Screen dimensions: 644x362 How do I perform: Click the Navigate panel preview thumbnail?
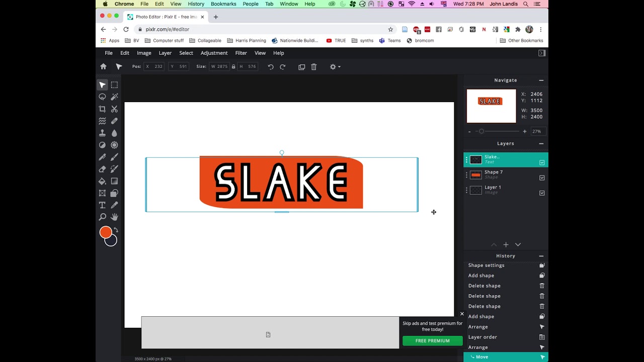coord(491,106)
